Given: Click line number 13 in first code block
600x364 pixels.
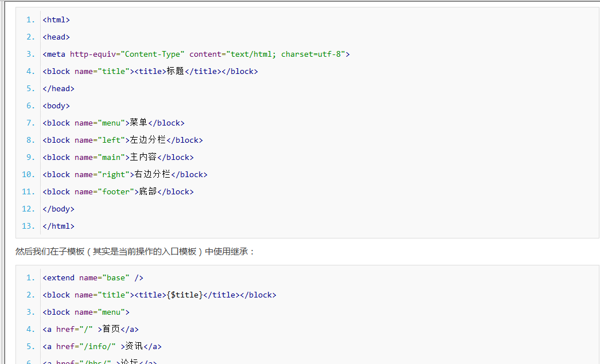Looking at the screenshot, I should tap(29, 226).
